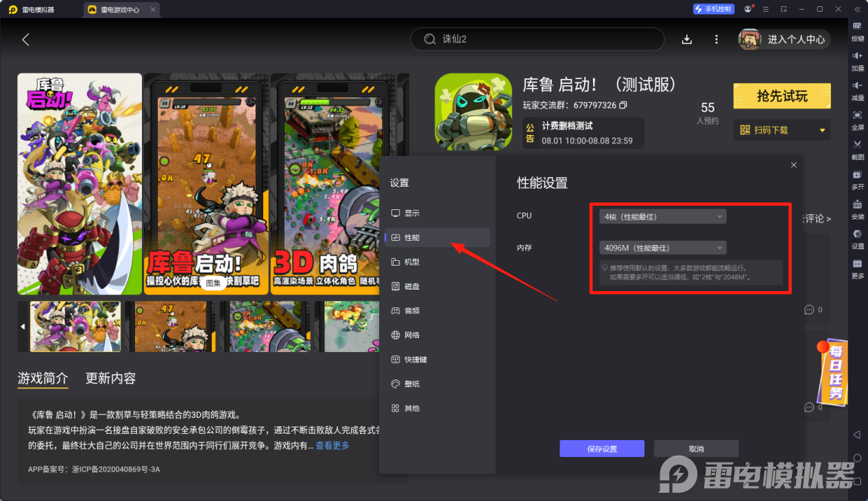
Task: Open the 按键 keymapping tool
Action: click(x=857, y=31)
